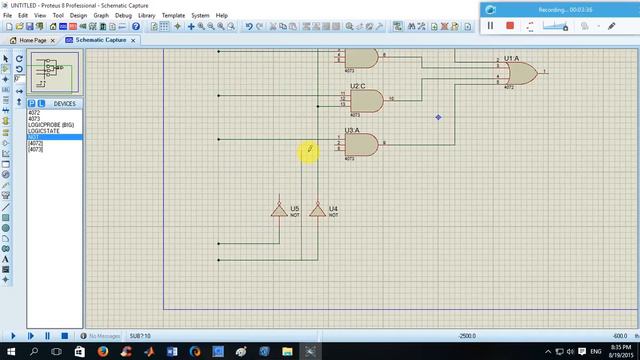640x360 pixels.
Task: Open the Library menu
Action: pos(147,16)
